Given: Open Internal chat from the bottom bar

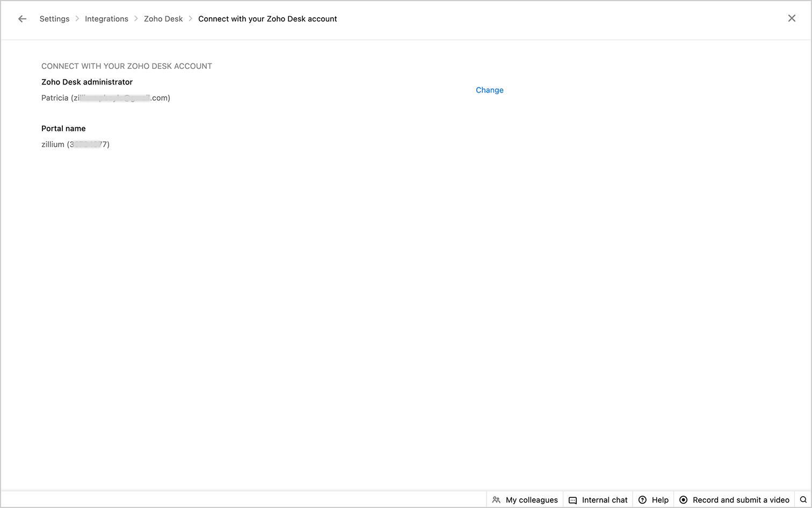Looking at the screenshot, I should pos(598,500).
